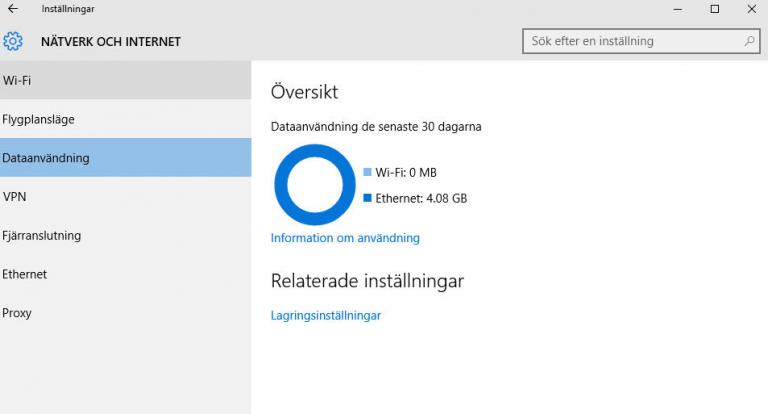This screenshot has height=414, width=768.
Task: Open the Lagringsinställningar link
Action: [326, 316]
